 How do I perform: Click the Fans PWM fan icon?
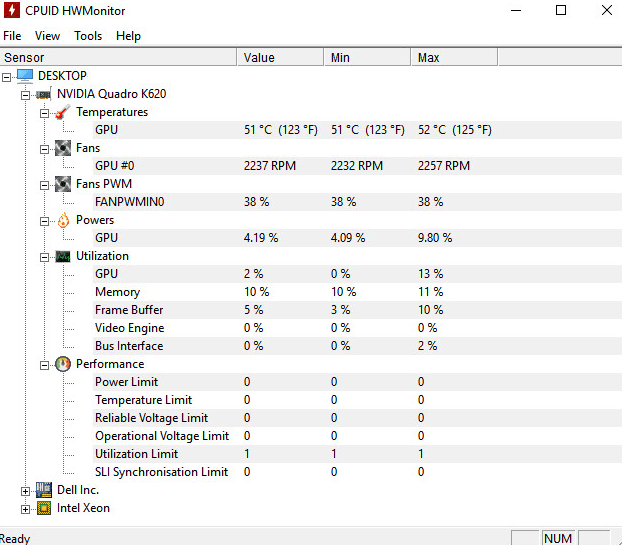(x=63, y=184)
